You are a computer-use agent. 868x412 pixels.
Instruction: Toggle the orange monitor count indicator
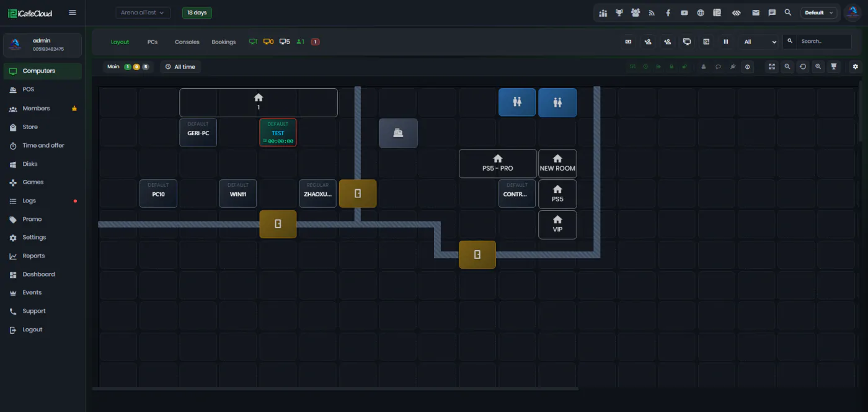coord(268,42)
